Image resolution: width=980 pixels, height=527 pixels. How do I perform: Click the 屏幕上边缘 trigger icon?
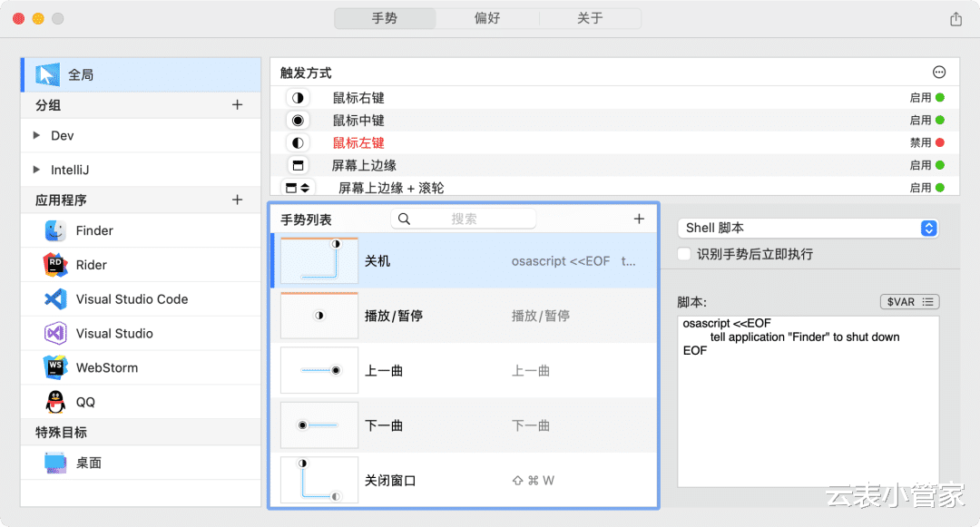[x=299, y=165]
